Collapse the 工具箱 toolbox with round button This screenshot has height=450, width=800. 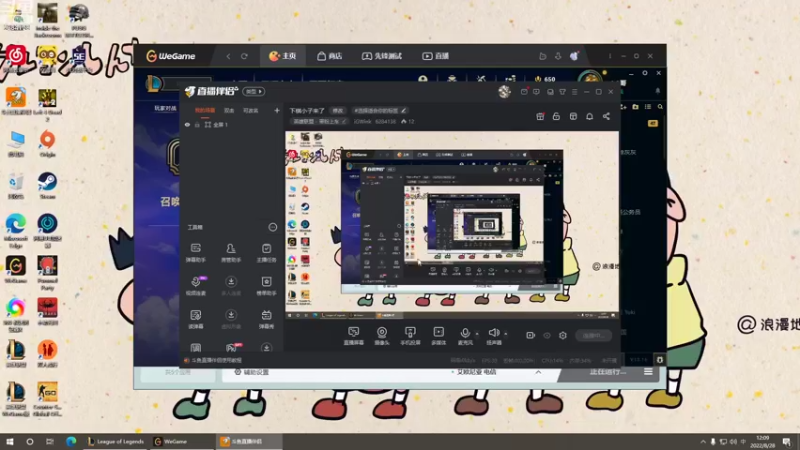click(x=272, y=227)
